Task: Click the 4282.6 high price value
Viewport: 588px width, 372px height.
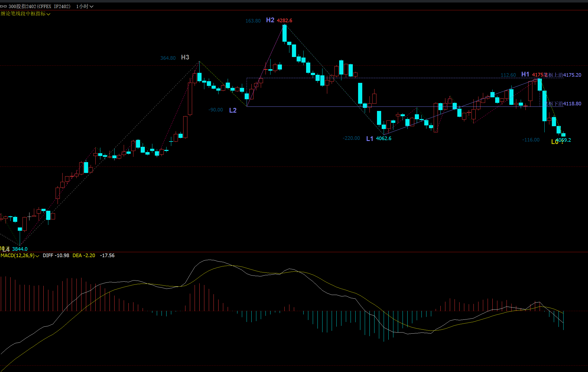Action: [x=284, y=21]
